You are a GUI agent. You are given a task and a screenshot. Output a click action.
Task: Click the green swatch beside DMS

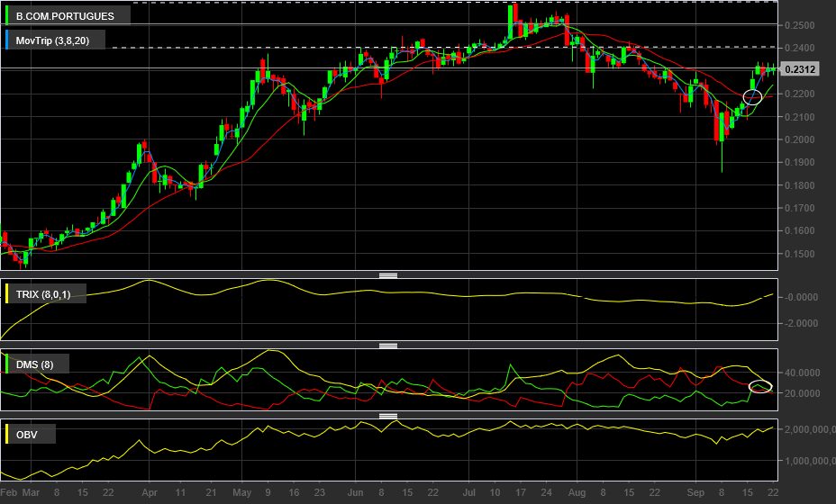[x=6, y=364]
